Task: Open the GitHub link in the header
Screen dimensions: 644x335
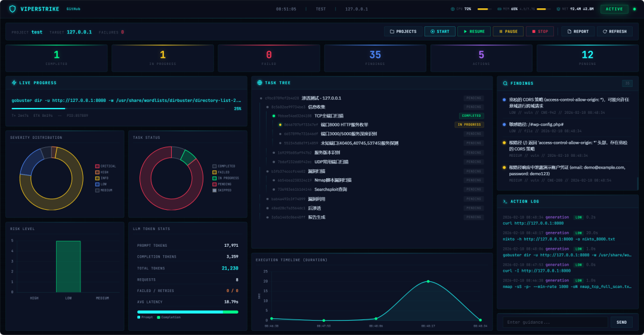Action: 73,9
